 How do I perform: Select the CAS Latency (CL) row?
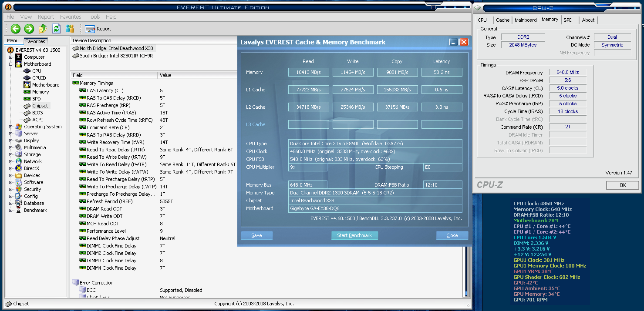(x=154, y=90)
